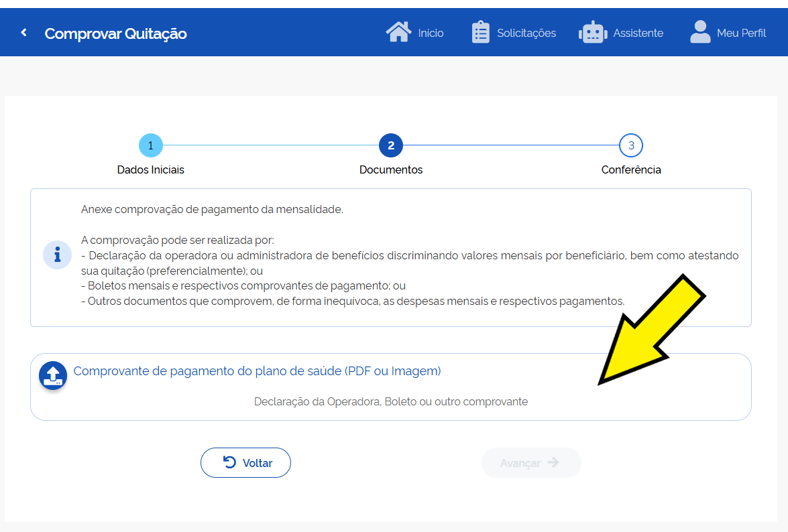Select step 2 circle in progress stepper

click(391, 145)
